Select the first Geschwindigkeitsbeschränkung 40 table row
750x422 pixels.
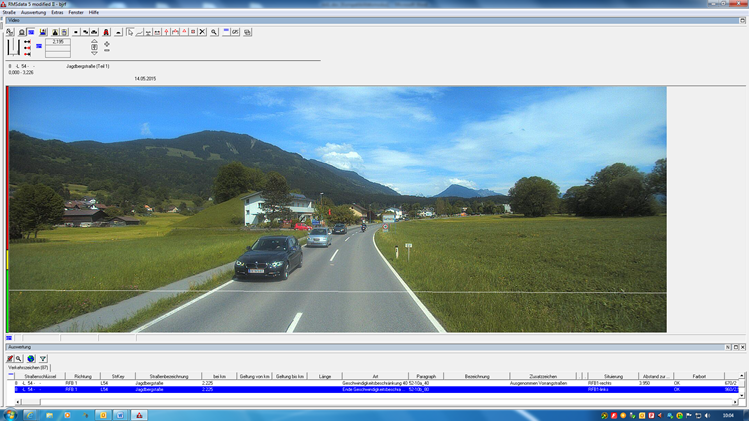(375, 383)
